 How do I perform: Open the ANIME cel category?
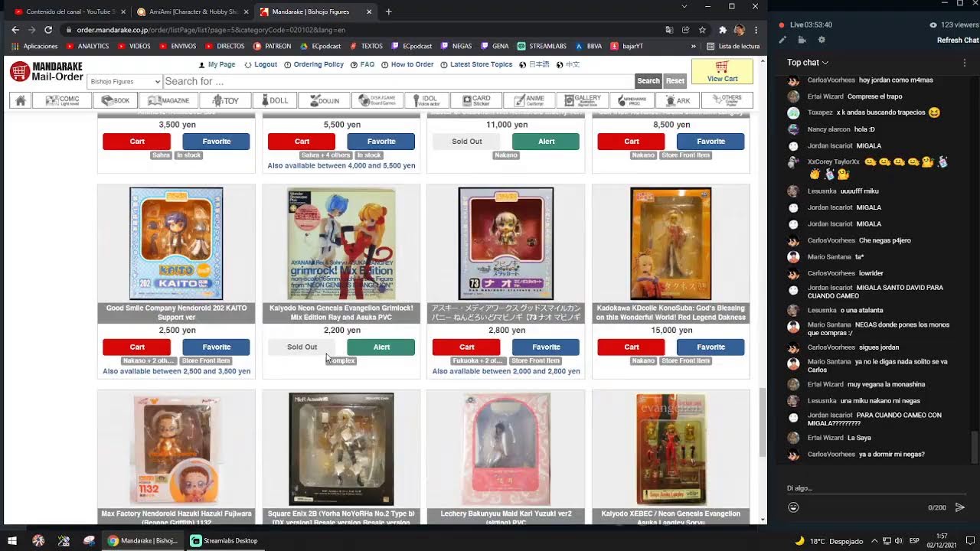point(529,100)
